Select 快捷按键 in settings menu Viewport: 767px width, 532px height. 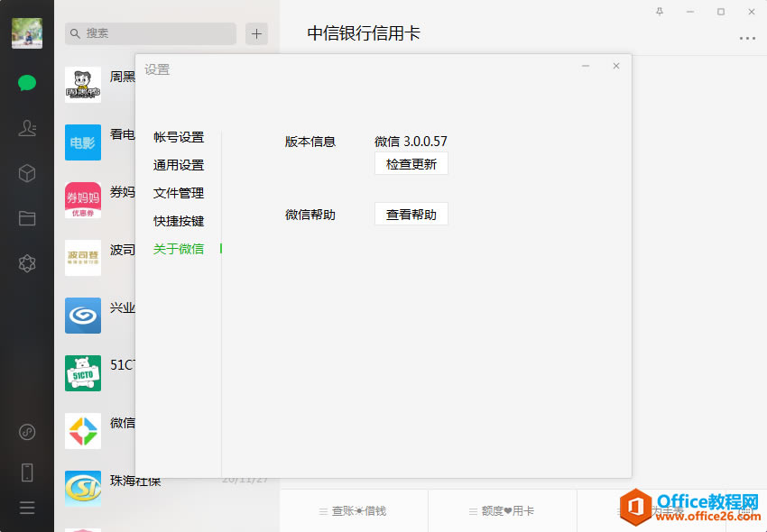pos(179,221)
